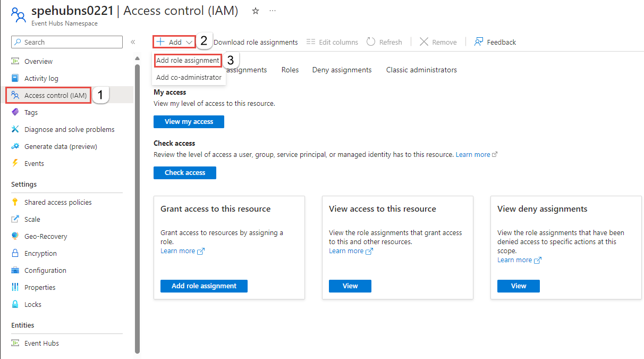Click the Geo-Recovery globe icon
The height and width of the screenshot is (359, 644).
tap(15, 236)
